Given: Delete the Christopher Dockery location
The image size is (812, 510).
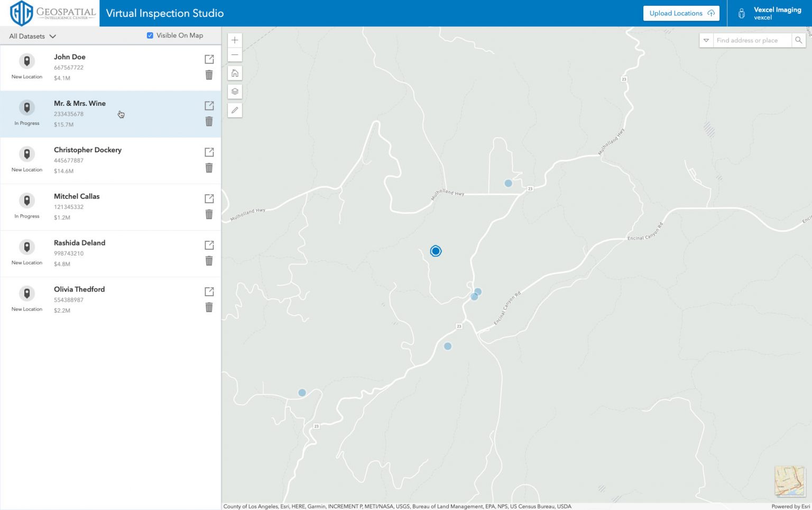Looking at the screenshot, I should [209, 168].
